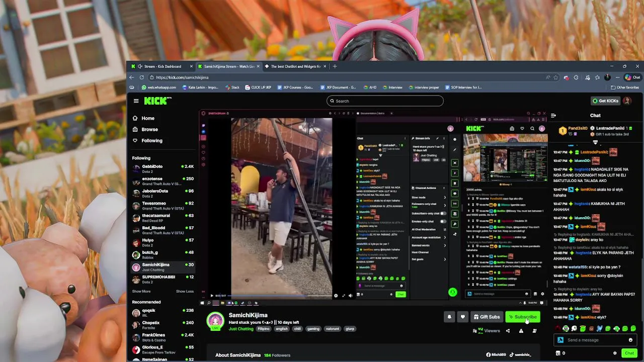Click the green Chat send button
This screenshot has height=362, width=644.
pyautogui.click(x=629, y=353)
